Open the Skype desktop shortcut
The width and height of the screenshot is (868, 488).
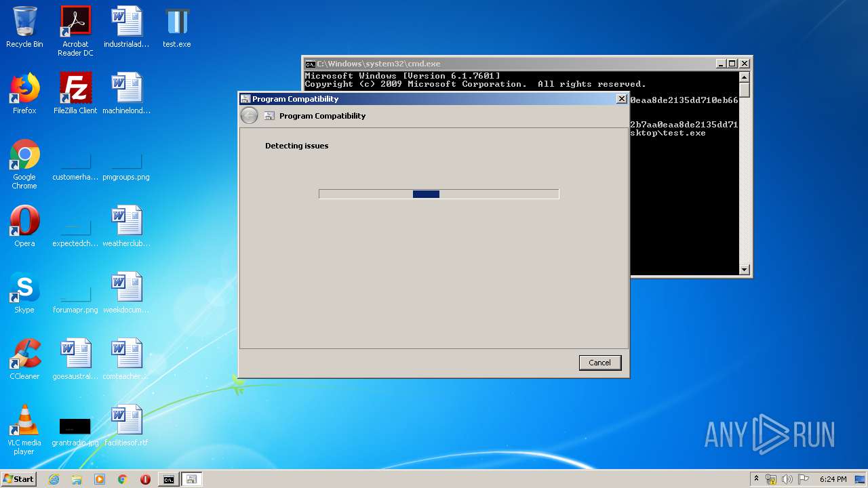pyautogui.click(x=24, y=293)
